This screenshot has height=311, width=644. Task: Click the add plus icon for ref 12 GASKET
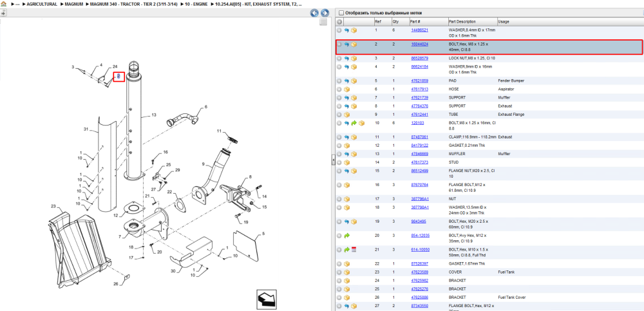pyautogui.click(x=339, y=146)
